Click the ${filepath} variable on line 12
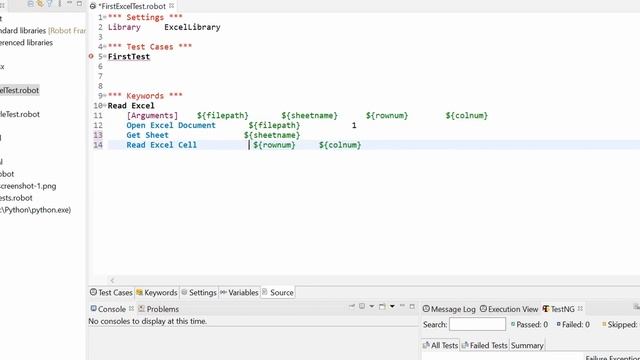The image size is (640, 360). [274, 125]
